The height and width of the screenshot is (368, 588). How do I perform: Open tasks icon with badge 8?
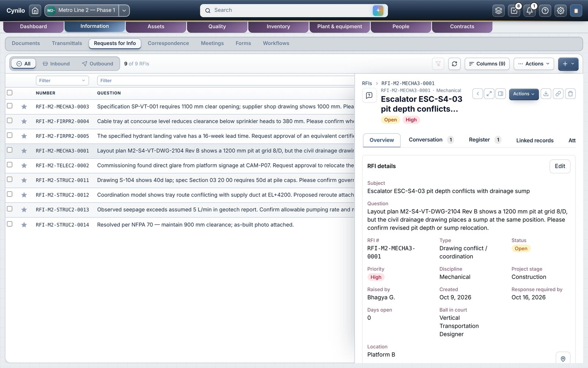pos(514,11)
